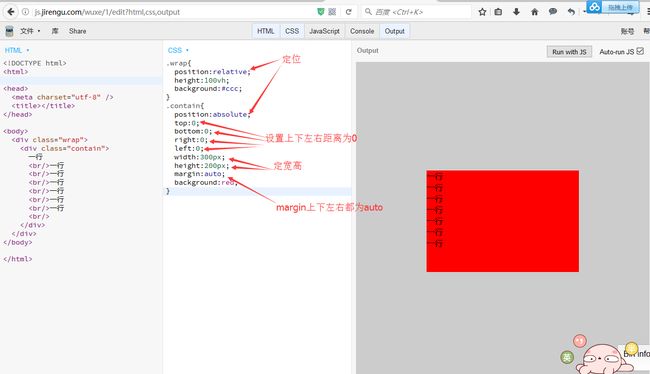Click the position:absolute line in CSS
This screenshot has width=650, height=374.
click(212, 114)
